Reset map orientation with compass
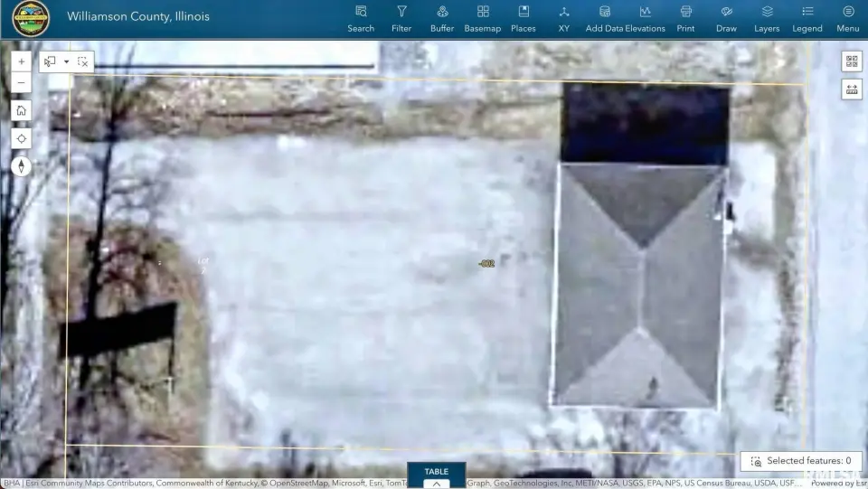Image resolution: width=868 pixels, height=489 pixels. click(x=22, y=166)
